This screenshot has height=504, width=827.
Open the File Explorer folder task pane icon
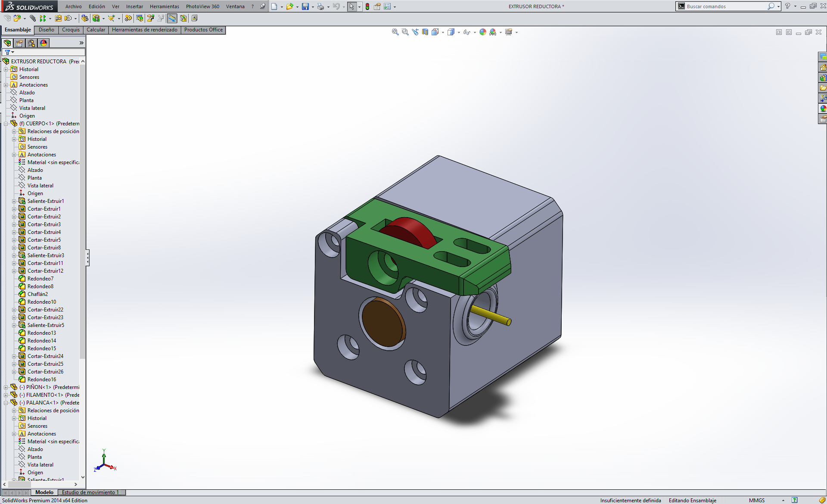click(823, 88)
